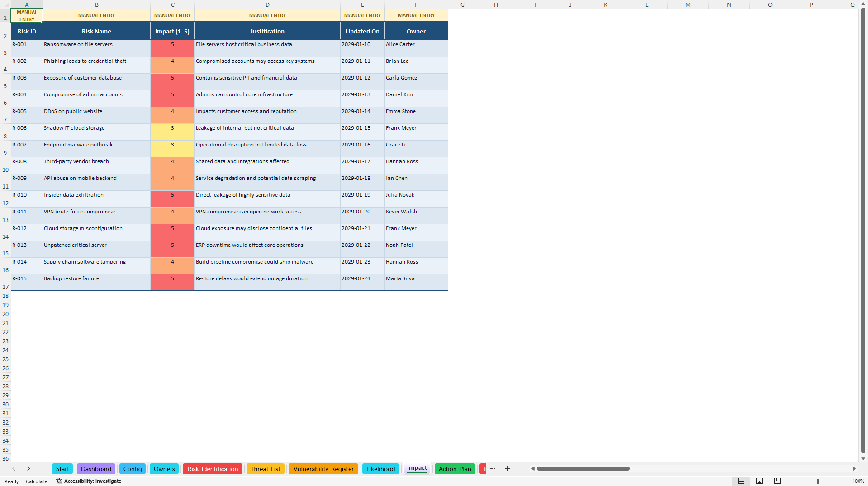Switch to Page Break Preview icon
The image size is (868, 486).
[778, 481]
